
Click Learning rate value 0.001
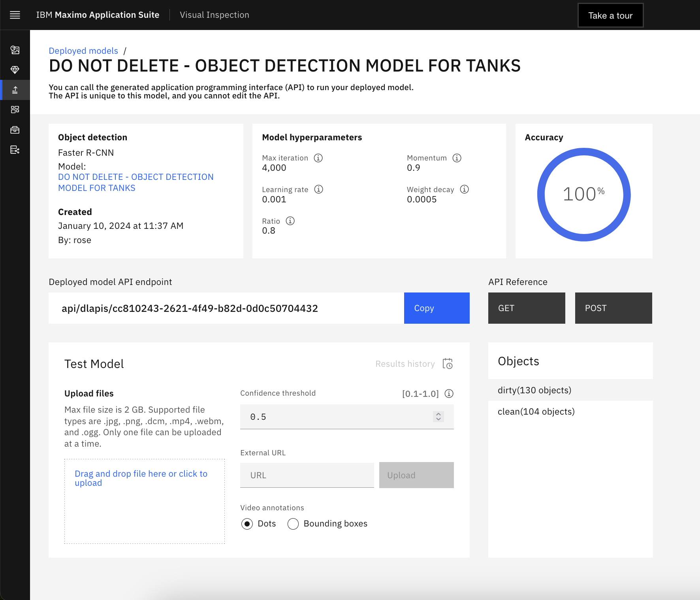[x=274, y=199]
